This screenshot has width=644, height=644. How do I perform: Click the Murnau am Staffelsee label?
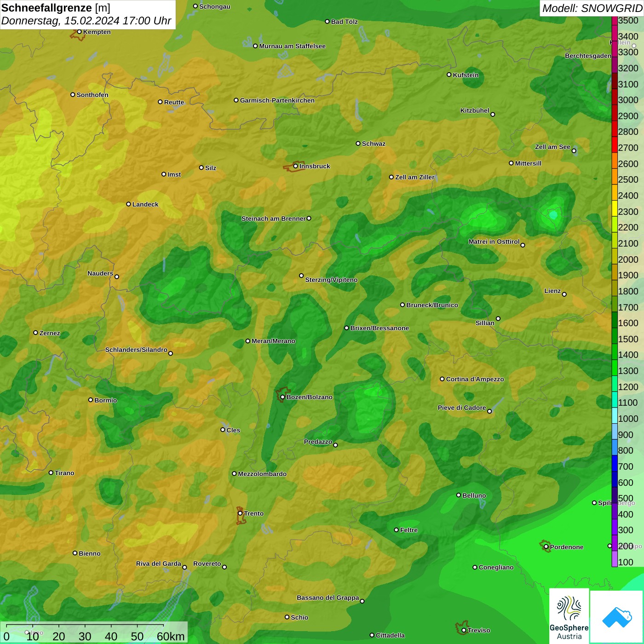292,46
